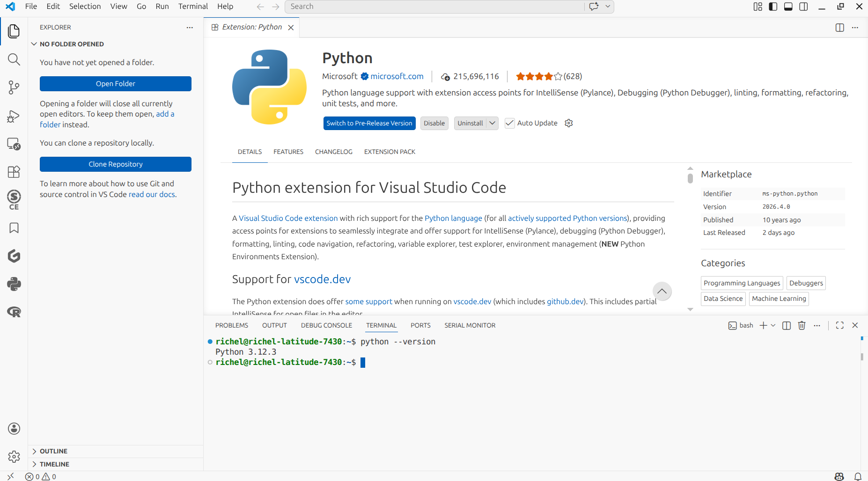The image size is (868, 481).
Task: Open the Uninstall dropdown arrow
Action: [492, 123]
